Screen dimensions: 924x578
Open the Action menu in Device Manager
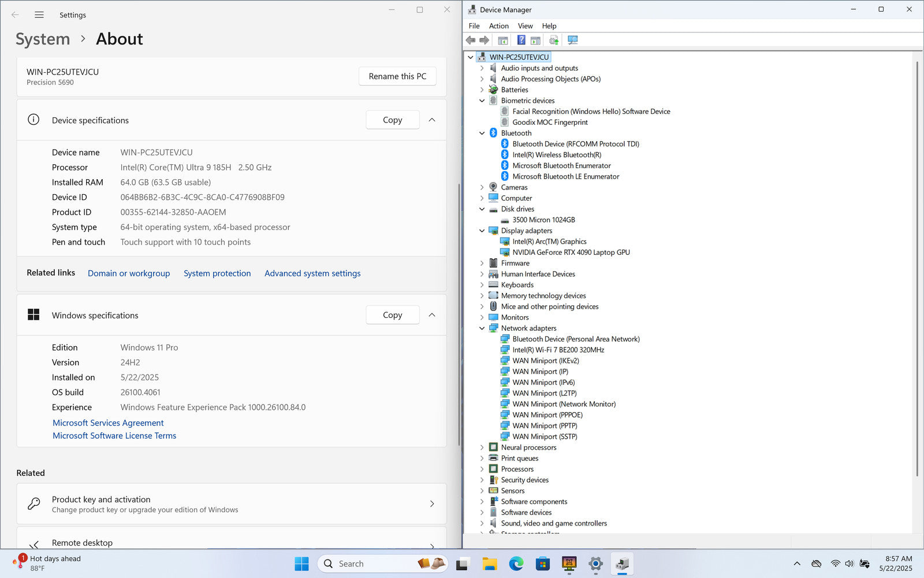[499, 26]
